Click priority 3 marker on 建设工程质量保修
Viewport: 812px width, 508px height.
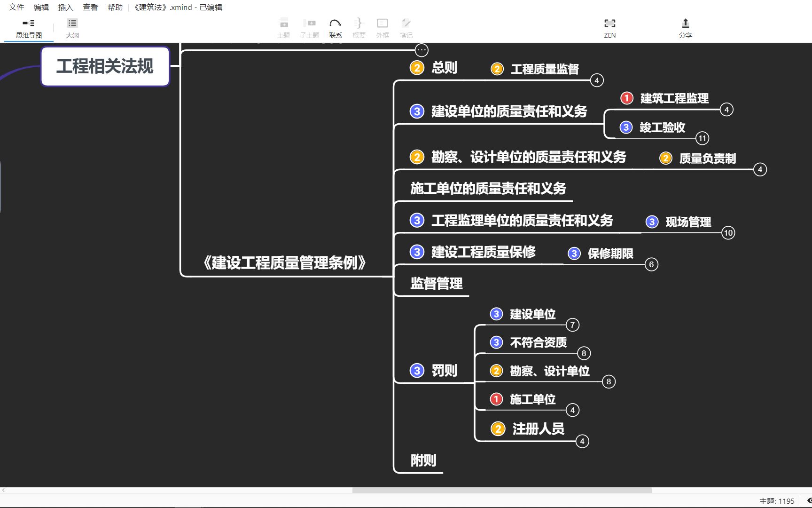[417, 252]
